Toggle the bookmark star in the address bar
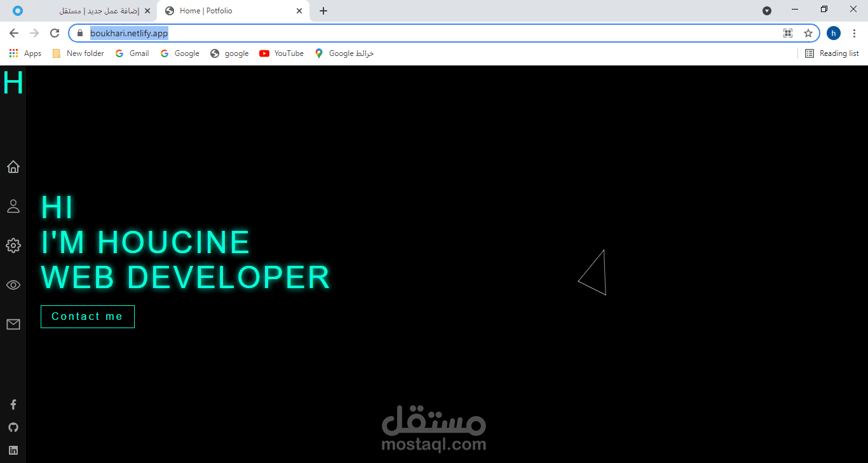Screen dimensions: 868x463 pyautogui.click(x=808, y=32)
